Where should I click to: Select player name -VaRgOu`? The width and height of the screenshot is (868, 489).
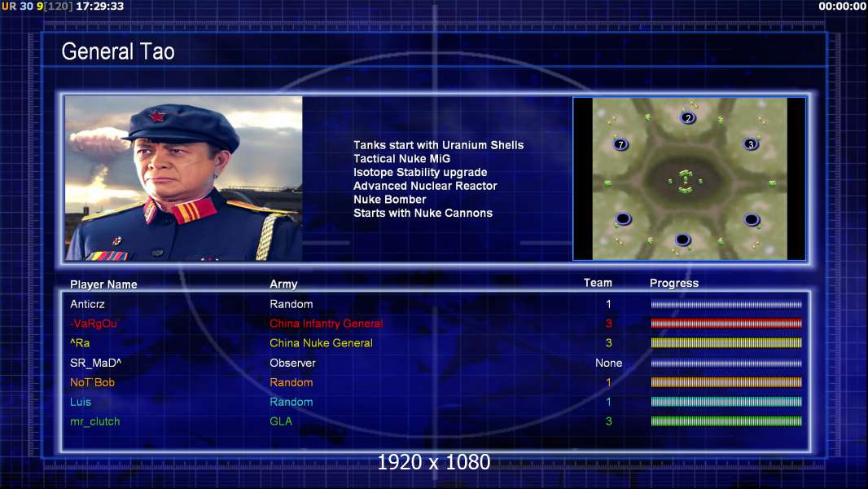pyautogui.click(x=94, y=324)
